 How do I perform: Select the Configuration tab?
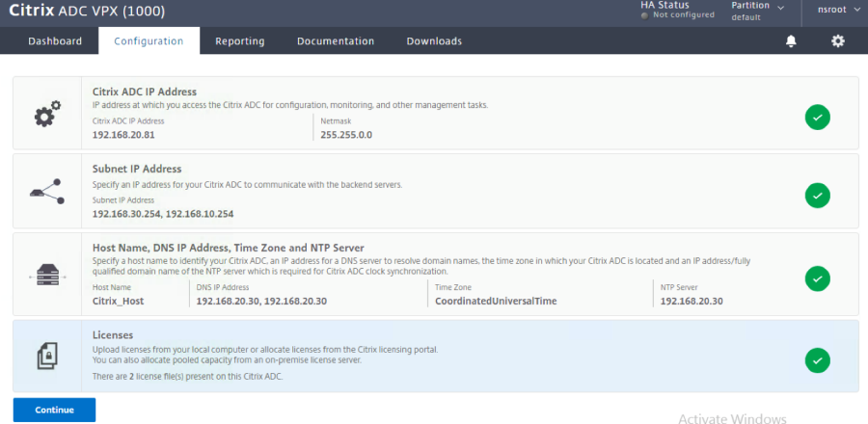point(149,41)
